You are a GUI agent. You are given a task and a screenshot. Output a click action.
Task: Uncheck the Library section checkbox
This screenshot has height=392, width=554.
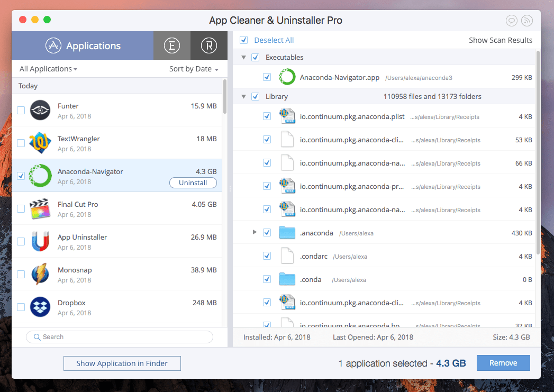[x=255, y=96]
